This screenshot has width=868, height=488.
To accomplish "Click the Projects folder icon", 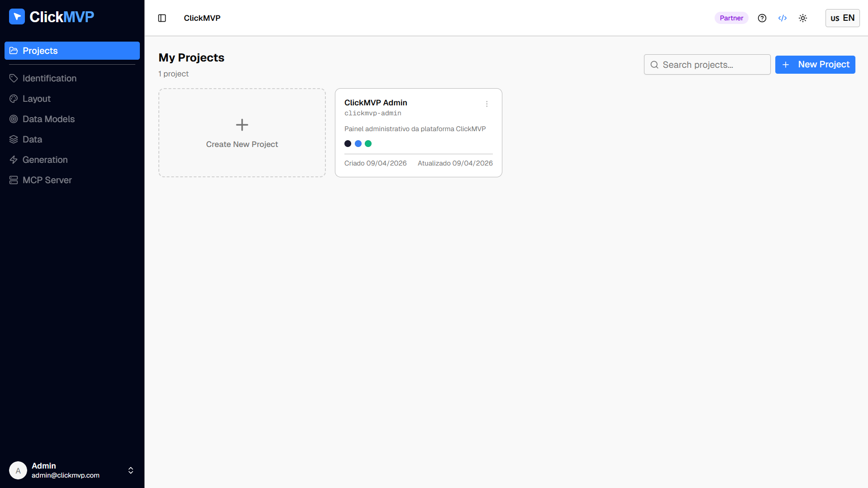I will (14, 51).
